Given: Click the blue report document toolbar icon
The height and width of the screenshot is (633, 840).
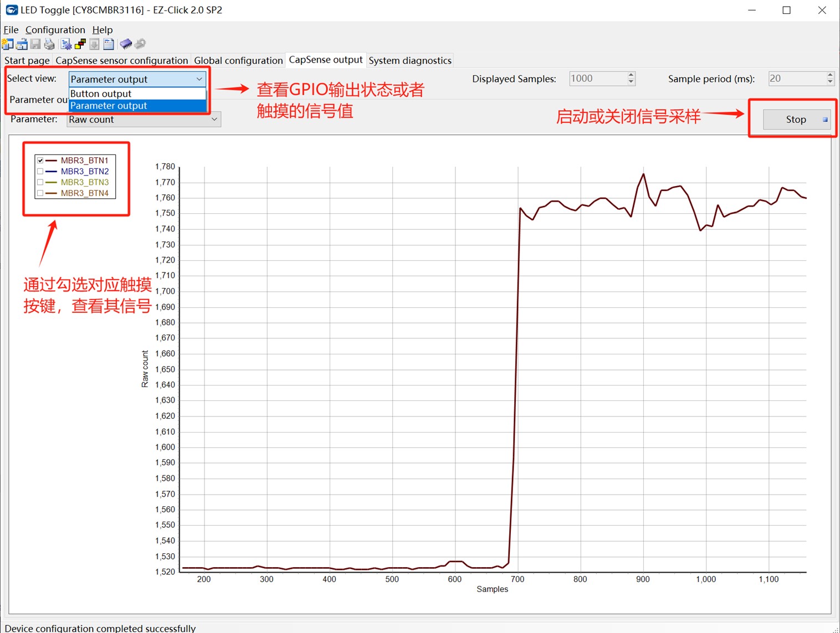Looking at the screenshot, I should [x=109, y=44].
